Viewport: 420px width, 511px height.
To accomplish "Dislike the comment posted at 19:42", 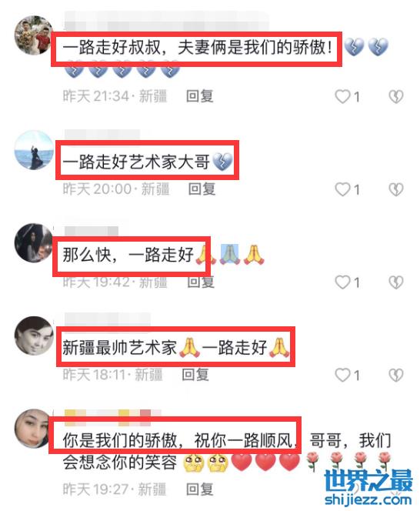I will 396,282.
